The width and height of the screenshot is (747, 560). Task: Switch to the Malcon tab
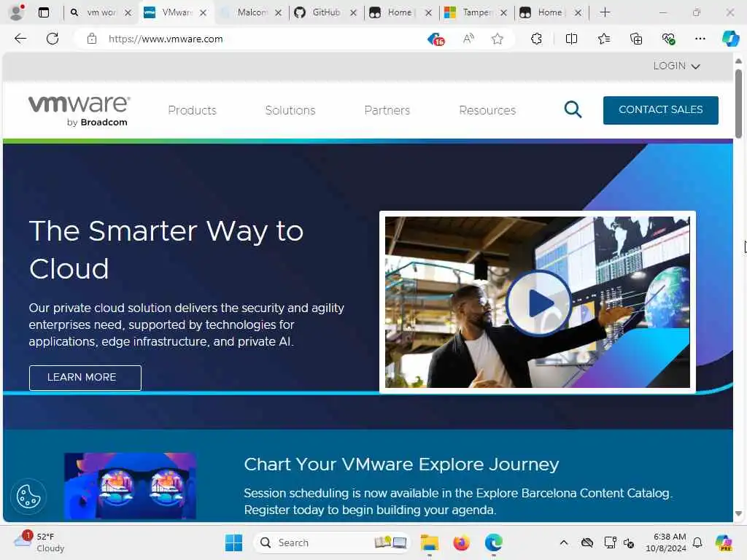tap(252, 12)
